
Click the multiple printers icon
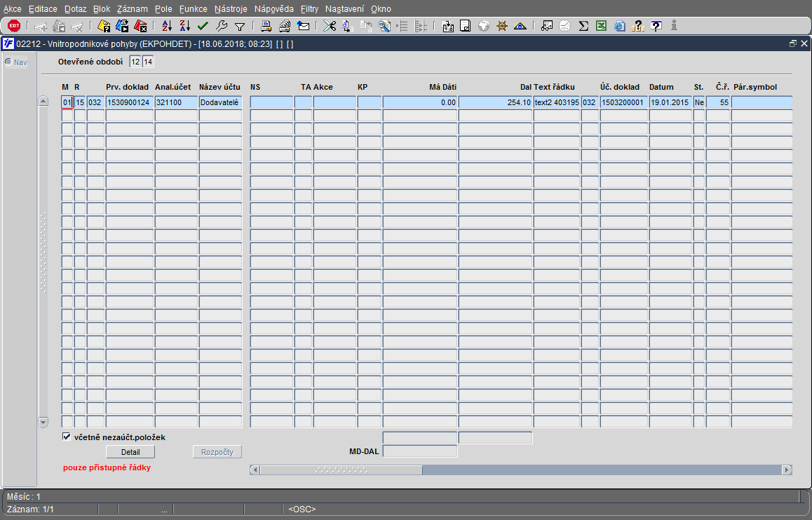[284, 25]
